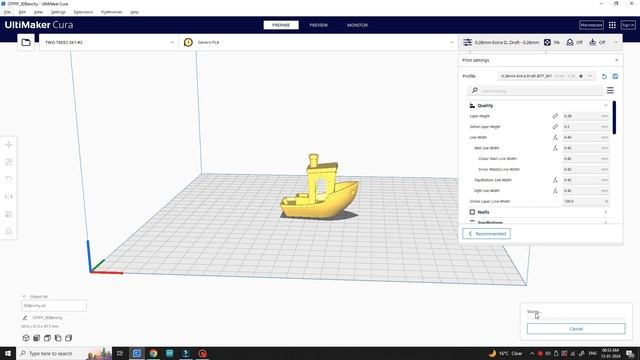The image size is (640, 360).
Task: Switch to right view cube icon
Action: coord(69,338)
